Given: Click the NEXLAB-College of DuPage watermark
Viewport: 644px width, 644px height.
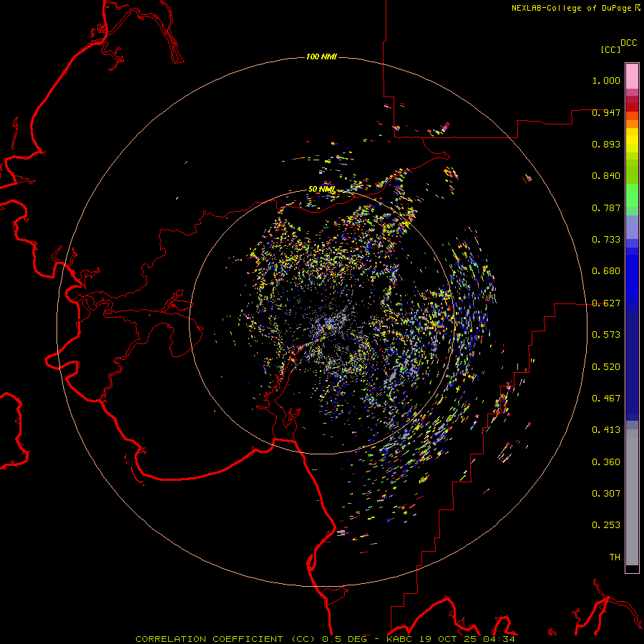Looking at the screenshot, I should click(x=575, y=8).
